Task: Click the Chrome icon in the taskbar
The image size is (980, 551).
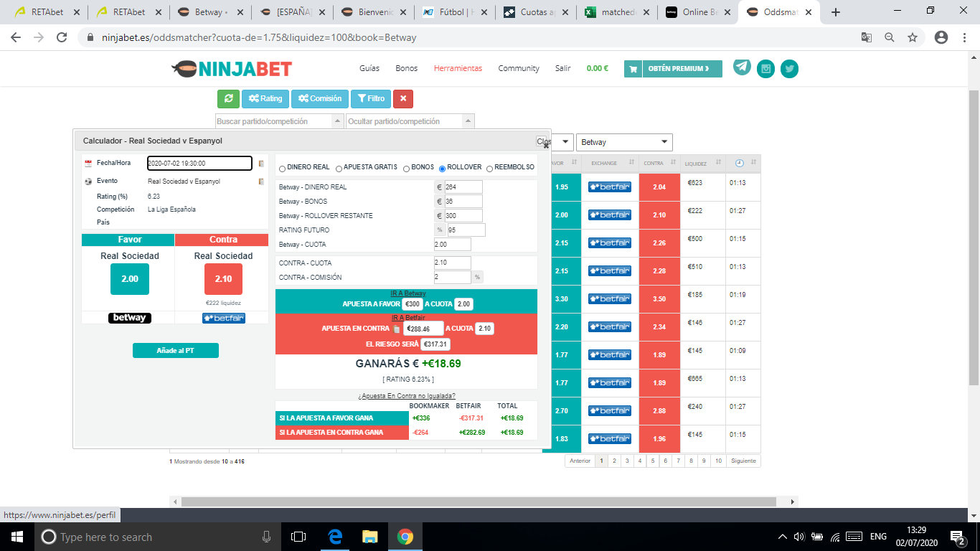Action: tap(405, 537)
